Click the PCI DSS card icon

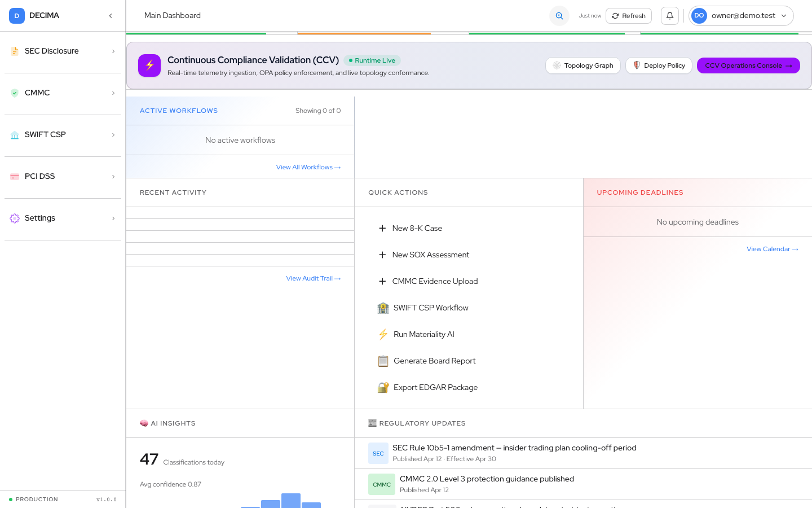pyautogui.click(x=15, y=177)
